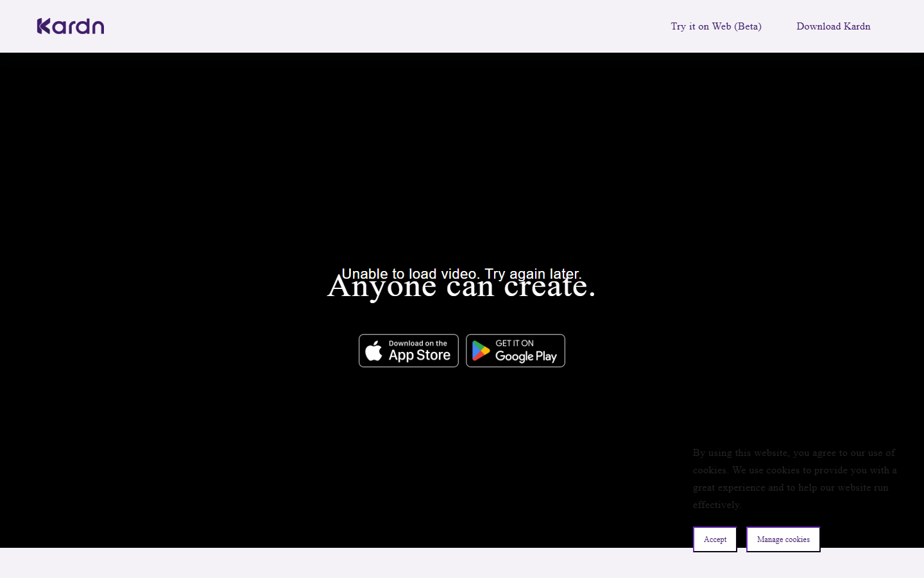
Task: Open the Download Kardn link
Action: pos(834,26)
